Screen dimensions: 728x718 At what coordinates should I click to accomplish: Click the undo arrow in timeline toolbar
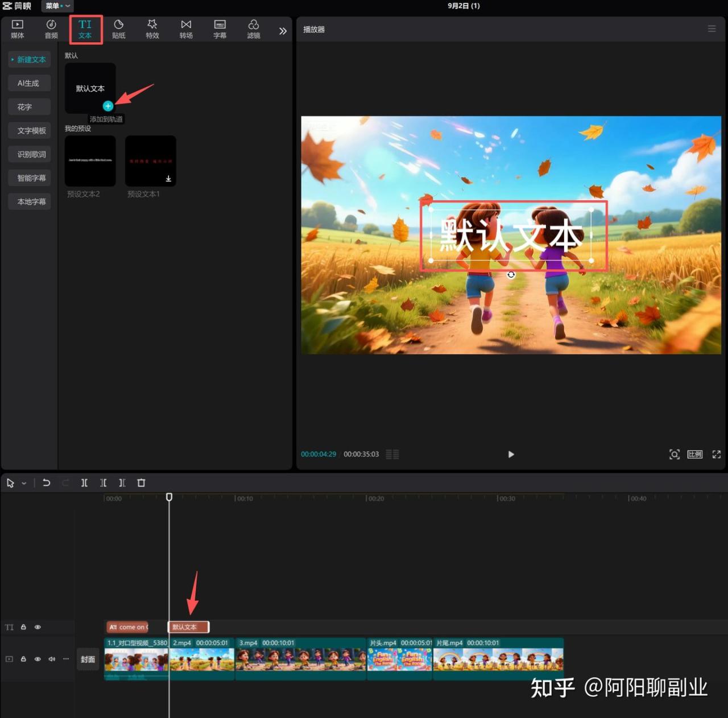pos(47,483)
